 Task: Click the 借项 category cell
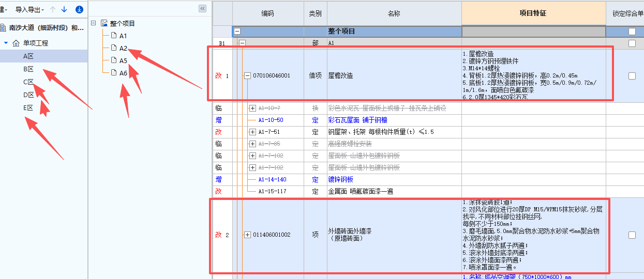[x=316, y=75]
